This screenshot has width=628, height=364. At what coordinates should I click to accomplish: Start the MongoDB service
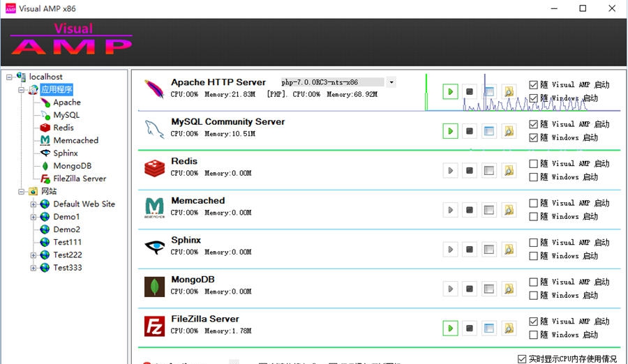450,289
